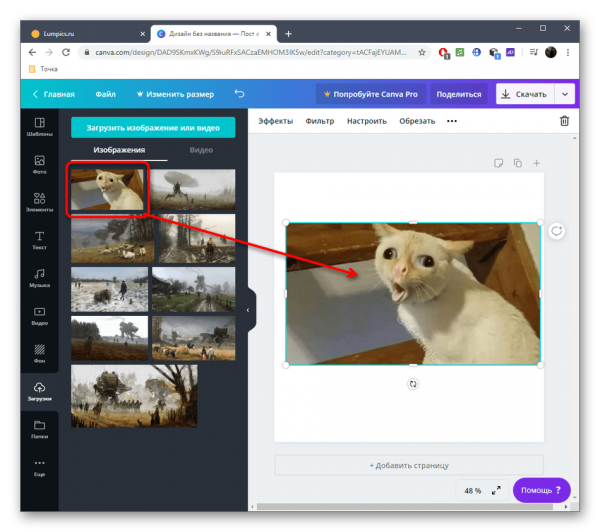600x532 pixels.
Task: Click the Скачать button
Action: pyautogui.click(x=525, y=94)
